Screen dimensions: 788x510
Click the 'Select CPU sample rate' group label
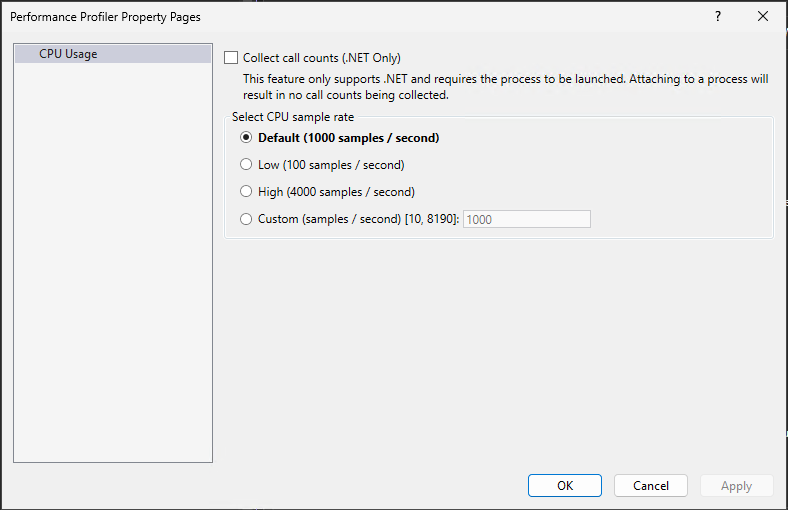pos(292,117)
